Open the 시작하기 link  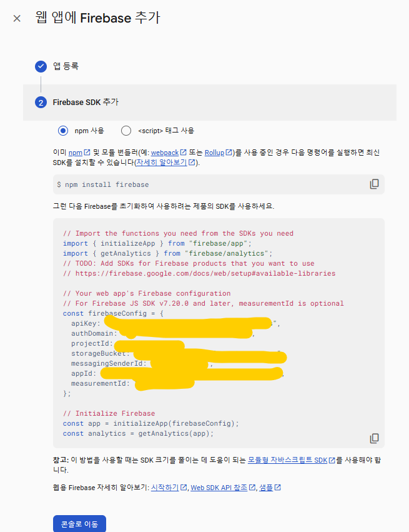(169, 488)
